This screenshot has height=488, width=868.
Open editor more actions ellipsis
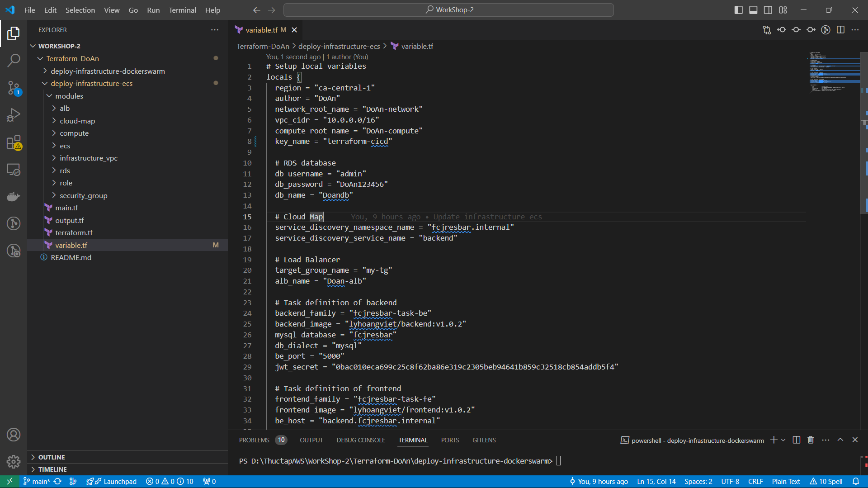pos(855,30)
